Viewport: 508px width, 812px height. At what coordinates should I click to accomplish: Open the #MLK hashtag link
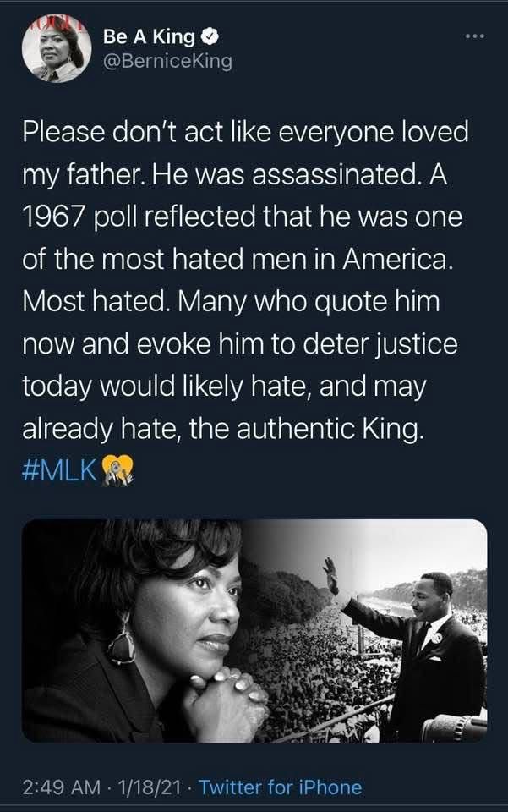tap(60, 470)
